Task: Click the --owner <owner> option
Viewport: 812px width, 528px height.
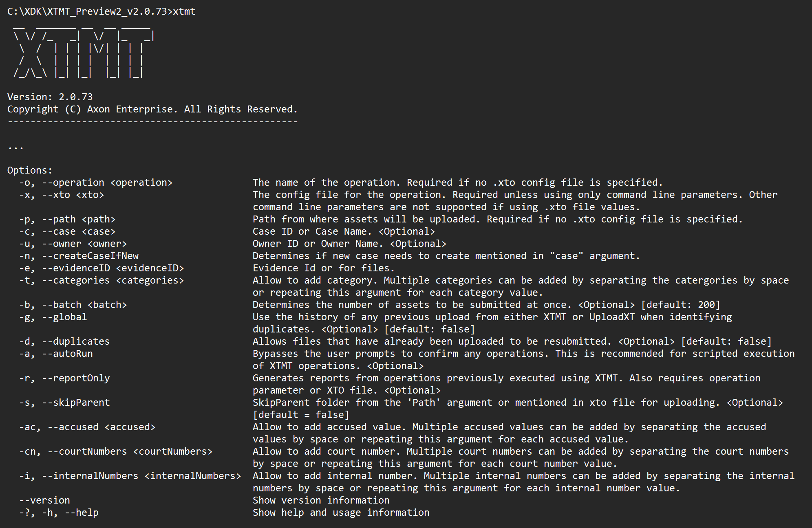Action: tap(84, 244)
